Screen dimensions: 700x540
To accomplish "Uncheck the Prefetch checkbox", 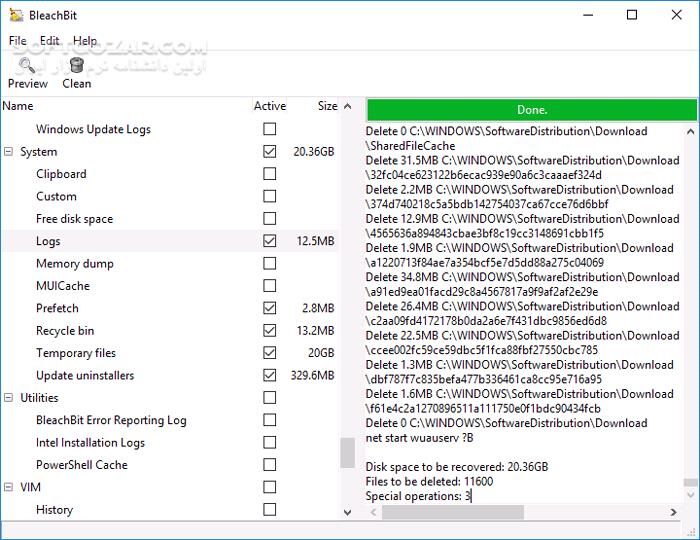I will [270, 308].
